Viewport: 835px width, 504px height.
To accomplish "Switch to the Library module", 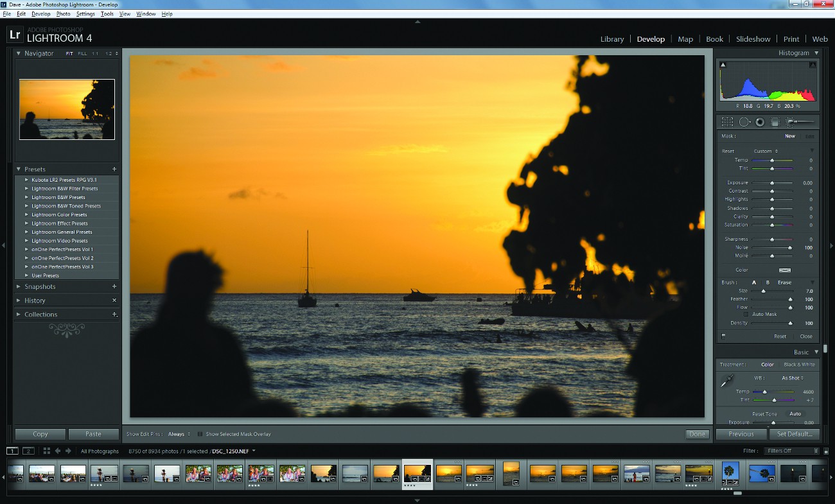I will tap(611, 39).
